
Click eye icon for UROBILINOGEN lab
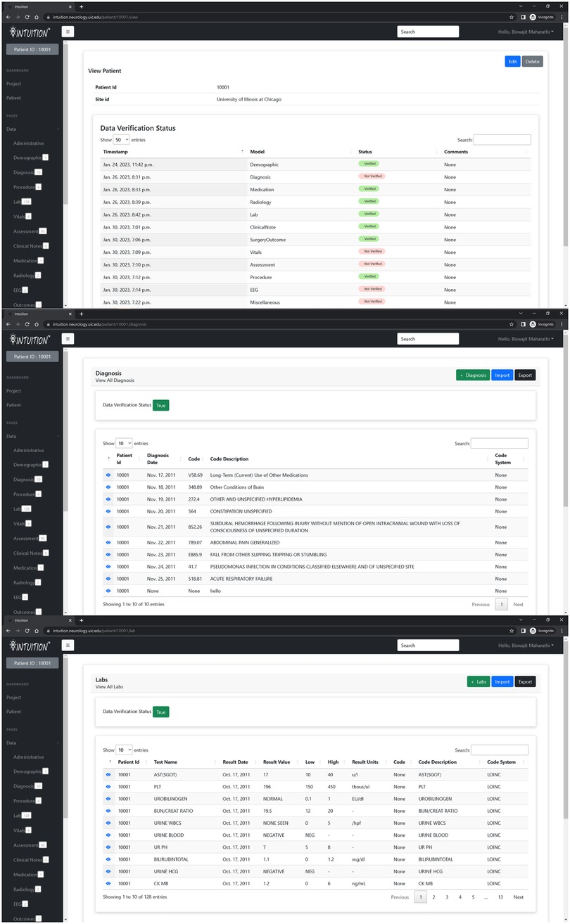pos(108,799)
